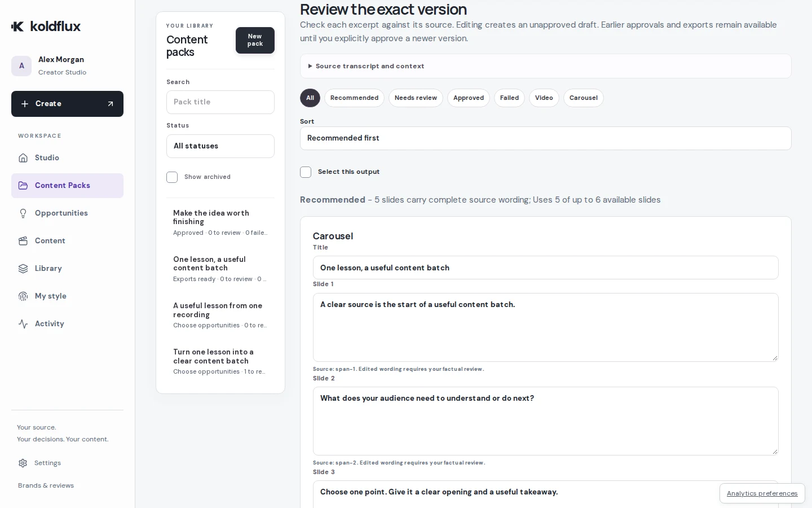This screenshot has width=812, height=508.
Task: Open pack Make the idea worth finishing
Action: pyautogui.click(x=220, y=222)
